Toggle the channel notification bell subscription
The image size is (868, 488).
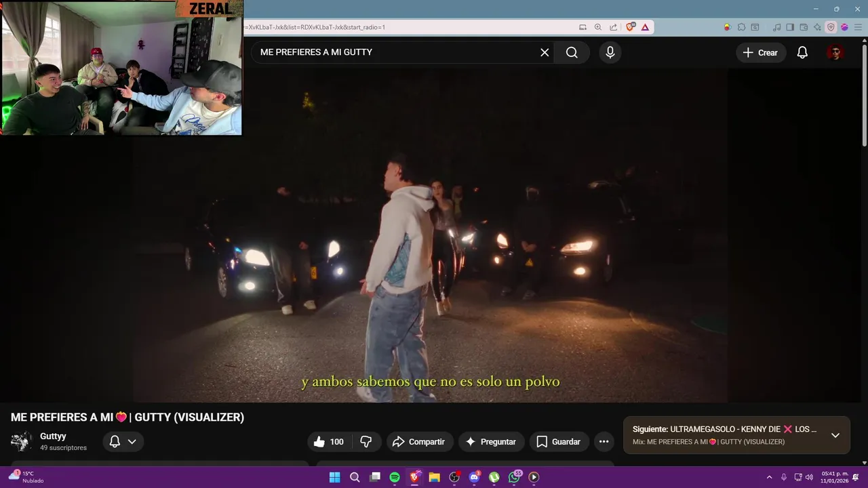tap(123, 442)
